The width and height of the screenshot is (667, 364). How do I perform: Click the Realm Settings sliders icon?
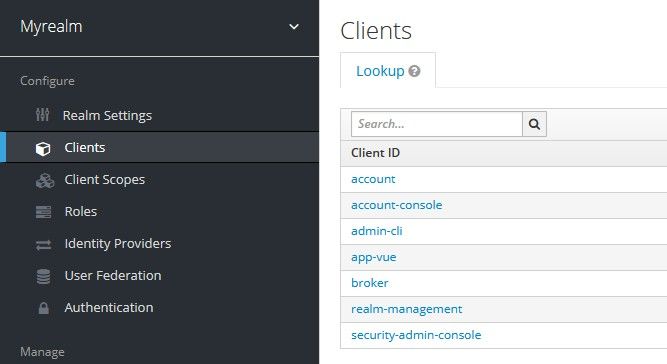tap(43, 115)
